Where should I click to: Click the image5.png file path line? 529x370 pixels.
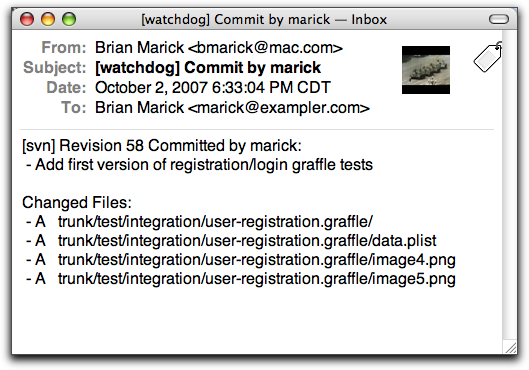[x=241, y=279]
